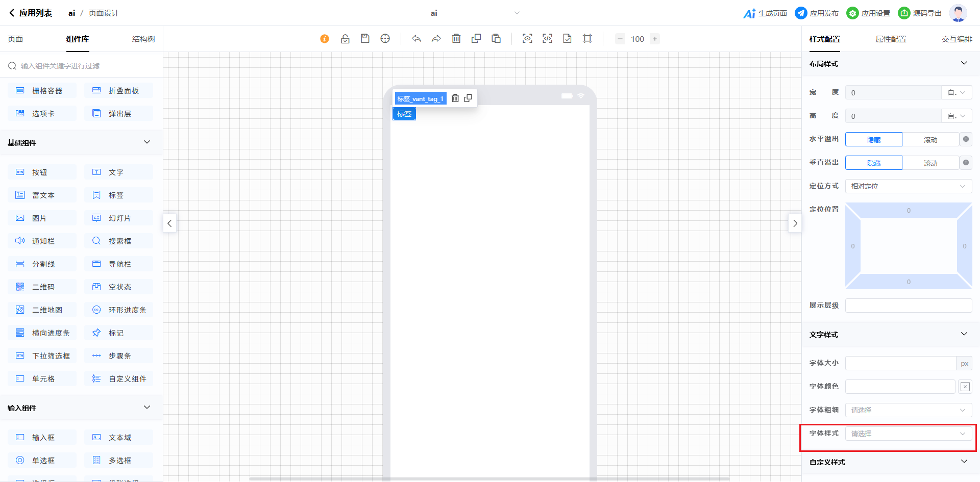This screenshot has height=482, width=980.
Task: Delete the selected vant_tag_1 component on the canvas
Action: tap(455, 98)
